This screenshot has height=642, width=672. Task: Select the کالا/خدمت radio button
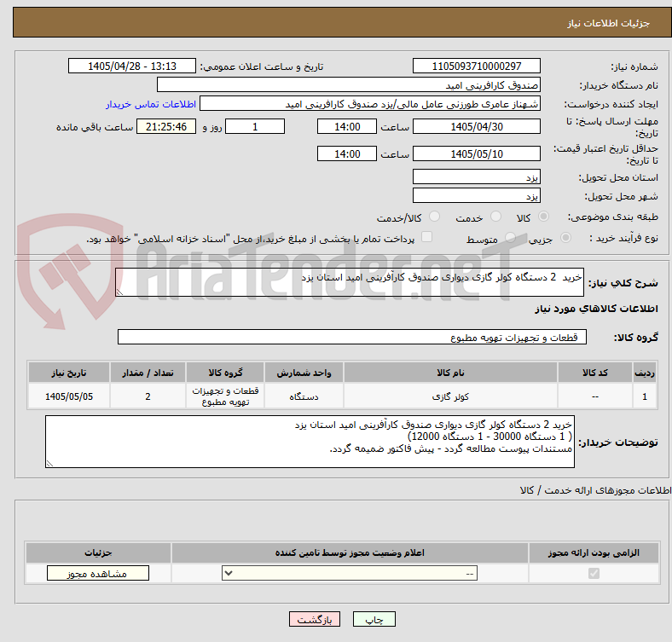(x=435, y=217)
